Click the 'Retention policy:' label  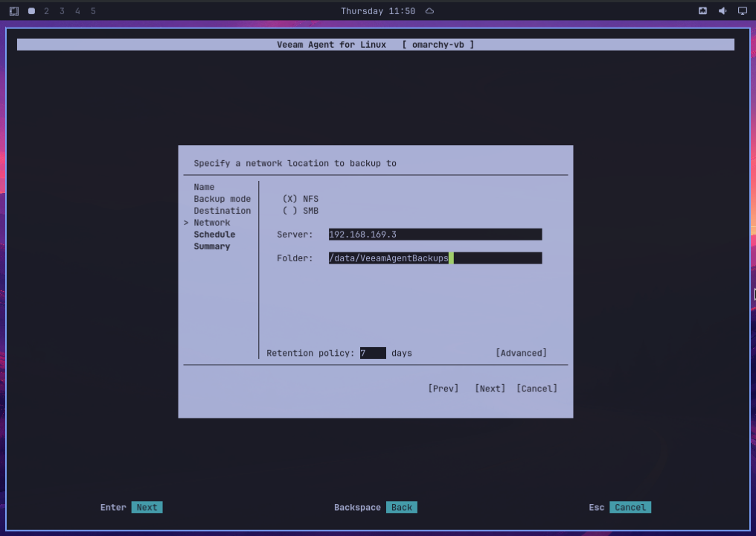click(x=310, y=353)
